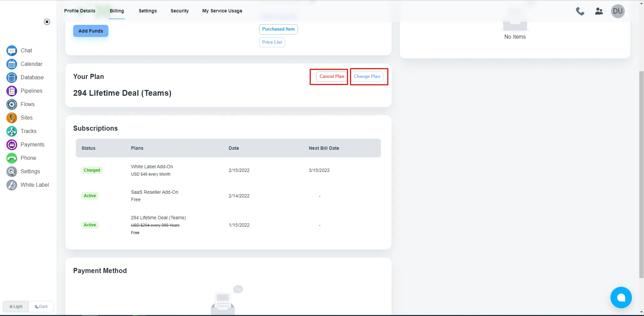Switch to the Security tab
The width and height of the screenshot is (644, 316).
pyautogui.click(x=180, y=11)
